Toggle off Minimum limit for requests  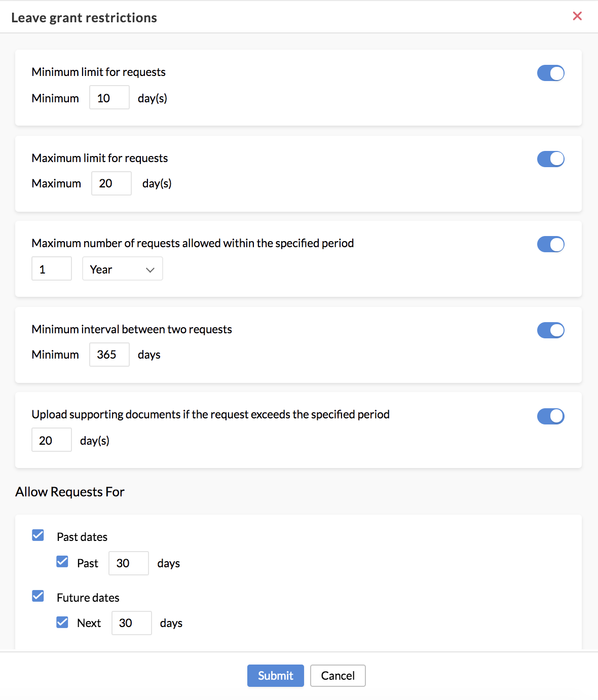point(550,73)
